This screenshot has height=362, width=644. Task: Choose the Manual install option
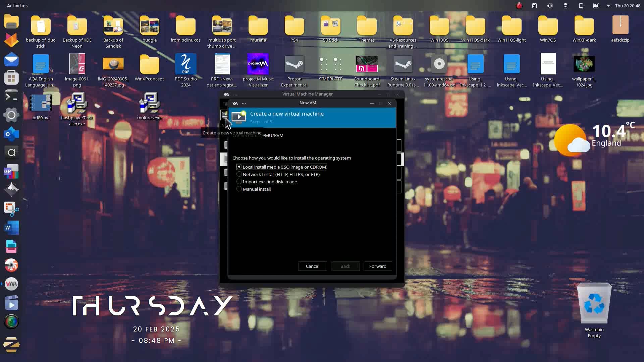click(239, 189)
